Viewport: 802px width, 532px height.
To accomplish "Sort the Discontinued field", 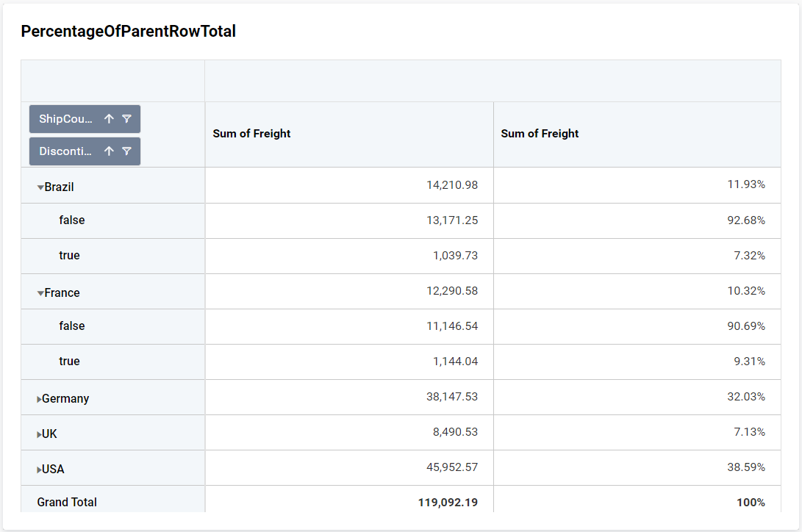I will [108, 151].
